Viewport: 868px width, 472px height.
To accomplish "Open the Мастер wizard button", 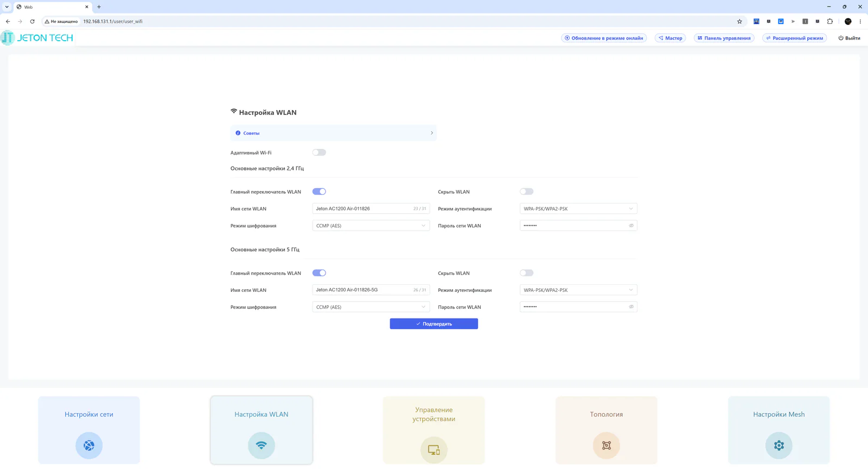I will point(671,38).
